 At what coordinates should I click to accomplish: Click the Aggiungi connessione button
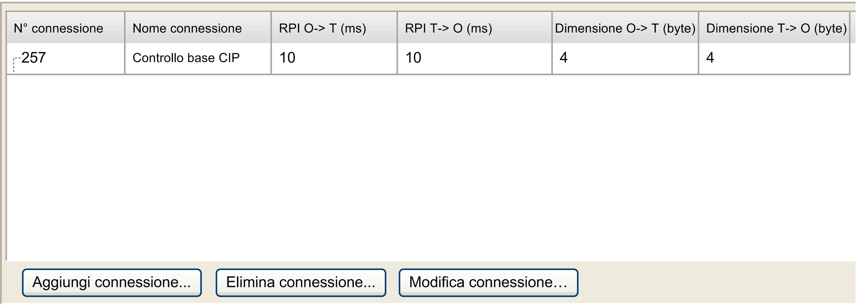pos(112,282)
